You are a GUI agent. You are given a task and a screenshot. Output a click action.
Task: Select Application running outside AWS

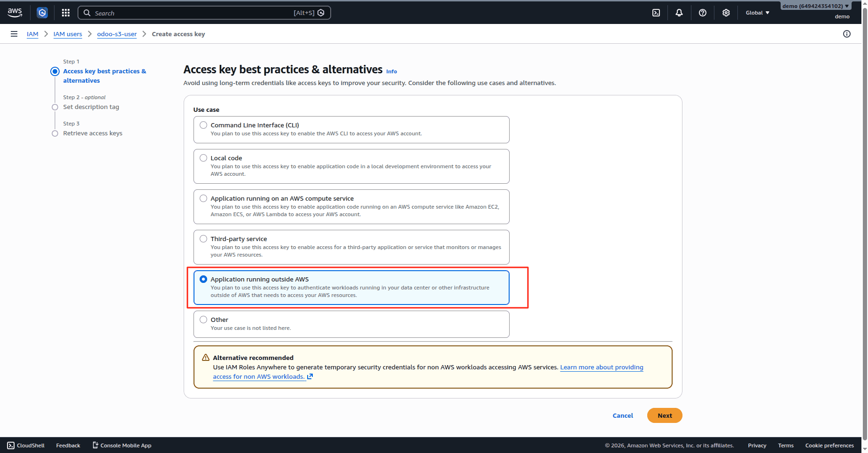[x=351, y=288]
